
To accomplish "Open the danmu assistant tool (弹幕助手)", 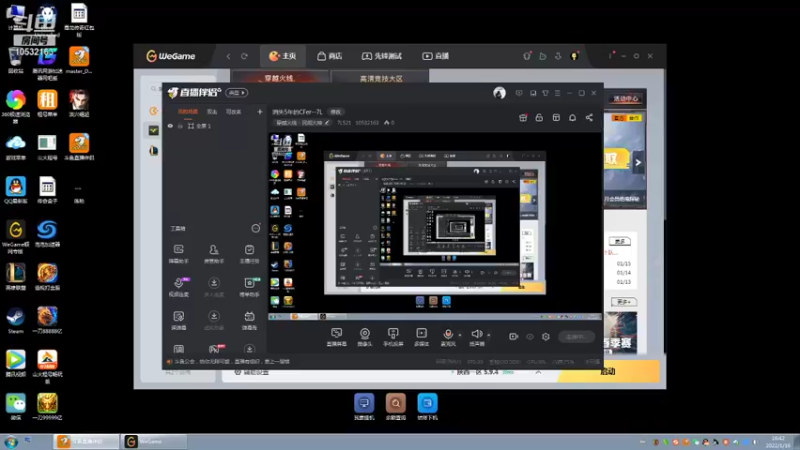I will click(x=179, y=254).
